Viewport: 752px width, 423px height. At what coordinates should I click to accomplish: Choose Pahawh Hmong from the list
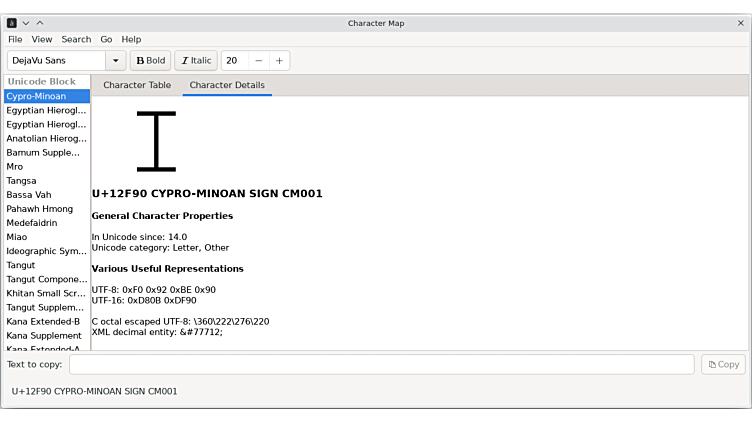click(40, 209)
